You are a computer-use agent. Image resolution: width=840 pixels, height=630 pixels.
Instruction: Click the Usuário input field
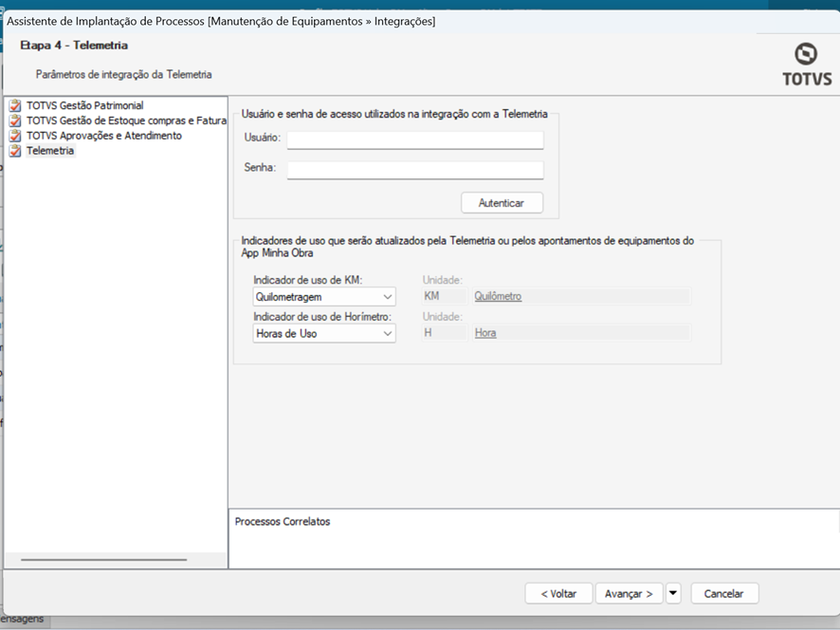pyautogui.click(x=415, y=140)
